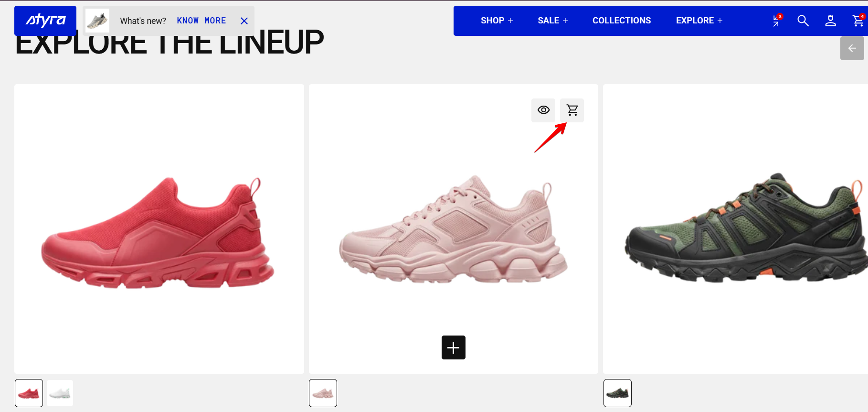Open the red slip-on sneaker product image
The height and width of the screenshot is (412, 868).
coord(159,229)
